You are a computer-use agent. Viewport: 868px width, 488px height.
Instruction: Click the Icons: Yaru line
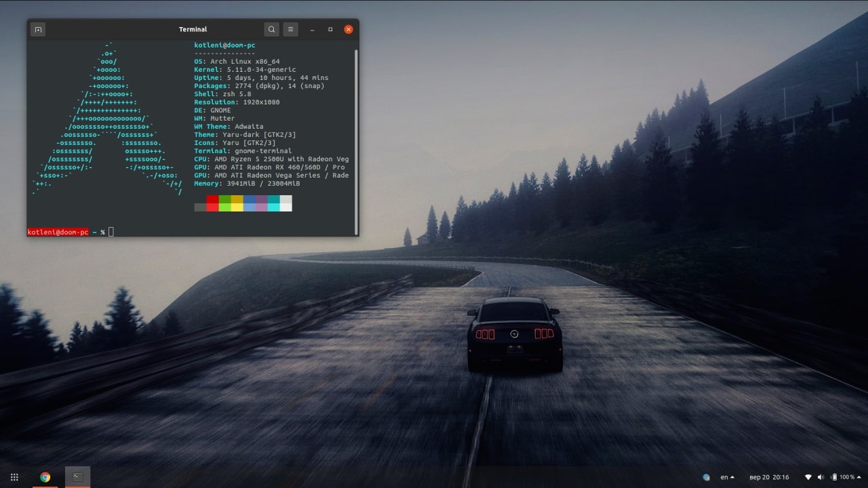[x=235, y=143]
